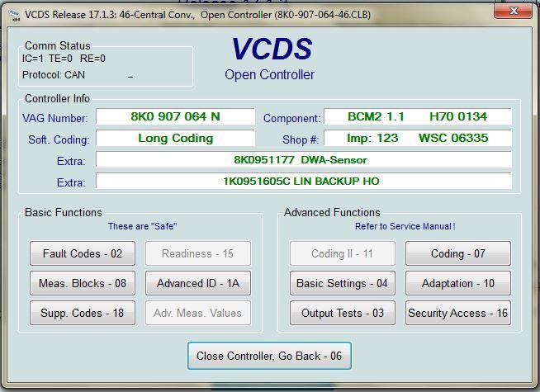Click Close Controller, Go Back - 06
540x392 pixels.
pyautogui.click(x=269, y=356)
